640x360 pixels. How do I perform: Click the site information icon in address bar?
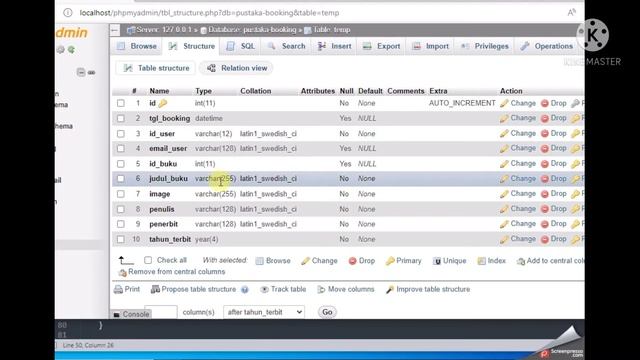pyautogui.click(x=68, y=13)
